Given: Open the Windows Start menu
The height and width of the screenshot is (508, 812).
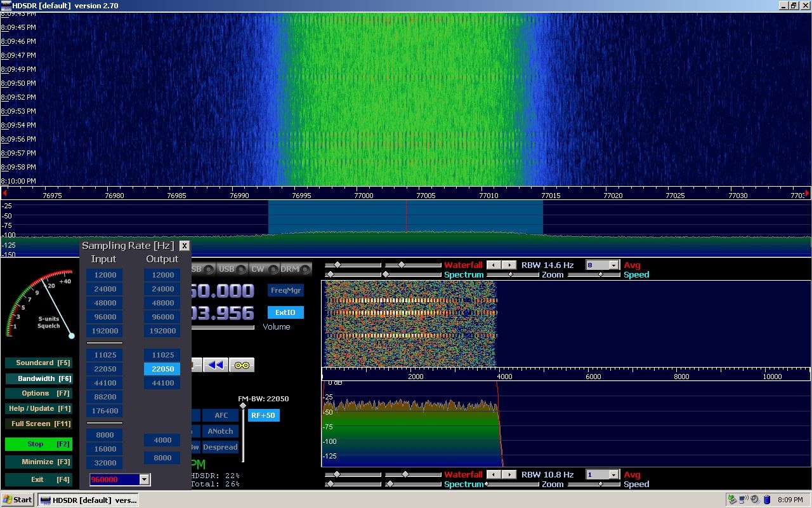Looking at the screenshot, I should [x=18, y=500].
